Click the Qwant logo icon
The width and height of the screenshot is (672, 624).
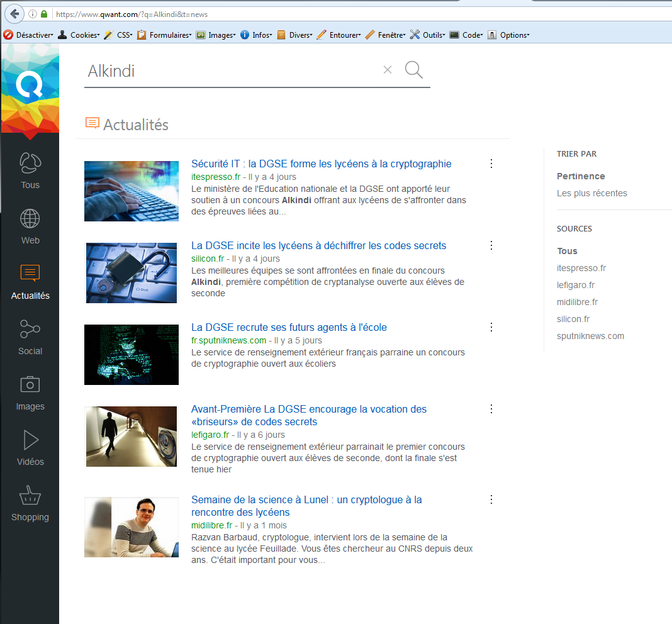pyautogui.click(x=30, y=85)
